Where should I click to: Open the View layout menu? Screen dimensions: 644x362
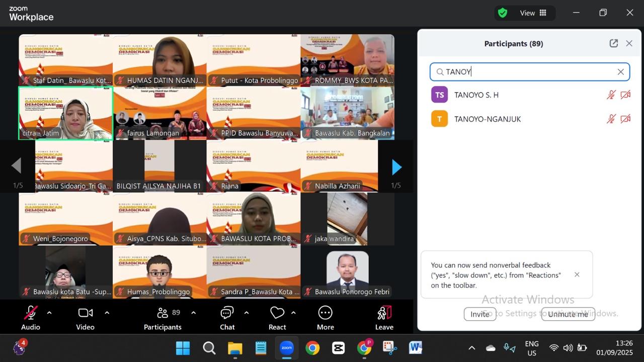(x=533, y=13)
